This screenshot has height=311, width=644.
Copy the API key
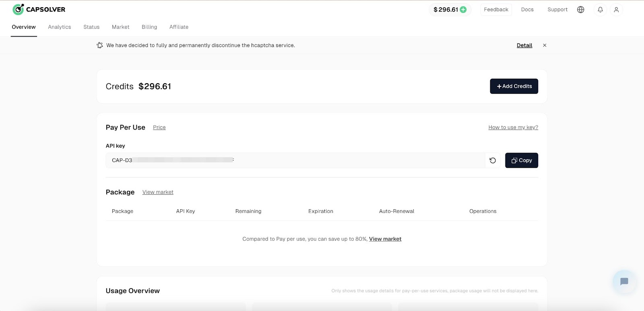[522, 161]
